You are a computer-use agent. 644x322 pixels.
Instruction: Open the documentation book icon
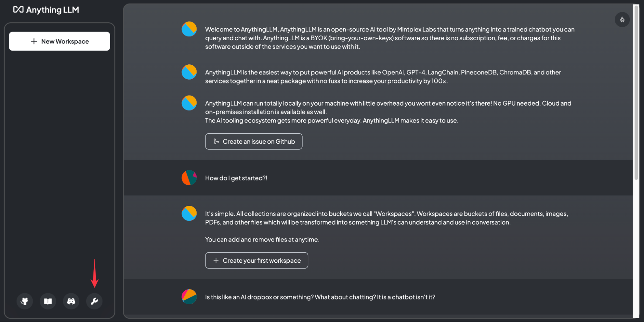click(x=48, y=301)
